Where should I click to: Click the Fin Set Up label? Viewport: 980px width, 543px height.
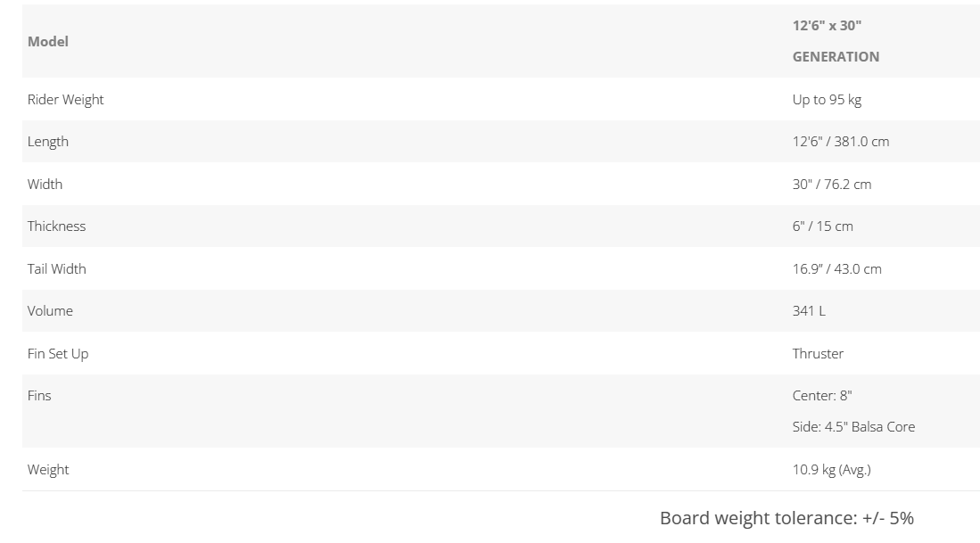pyautogui.click(x=58, y=353)
